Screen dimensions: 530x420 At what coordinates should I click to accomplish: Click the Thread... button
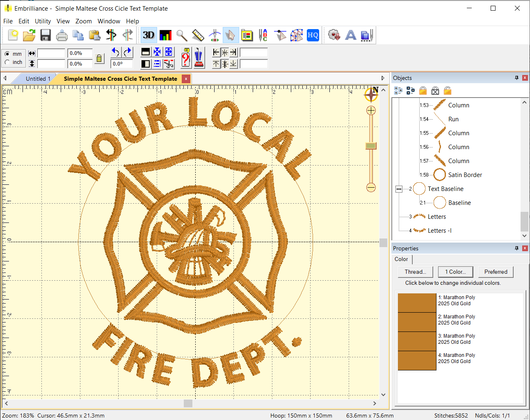(x=415, y=272)
